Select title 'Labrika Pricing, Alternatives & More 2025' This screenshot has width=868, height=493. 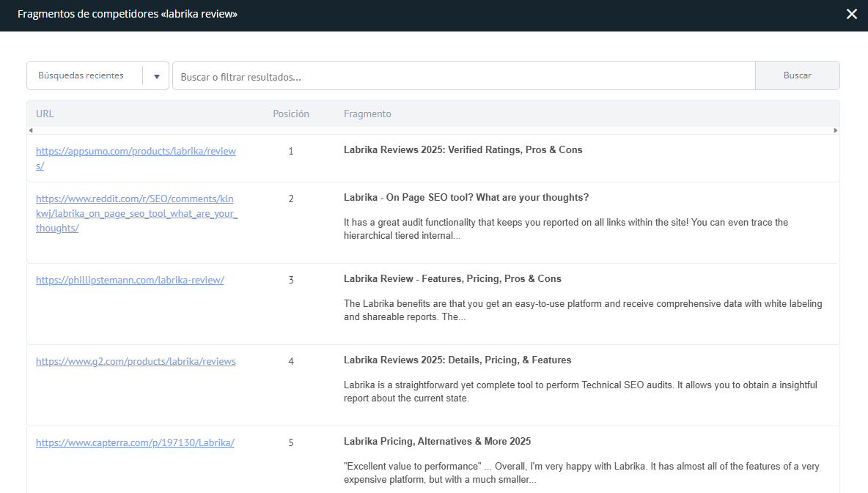pos(437,442)
